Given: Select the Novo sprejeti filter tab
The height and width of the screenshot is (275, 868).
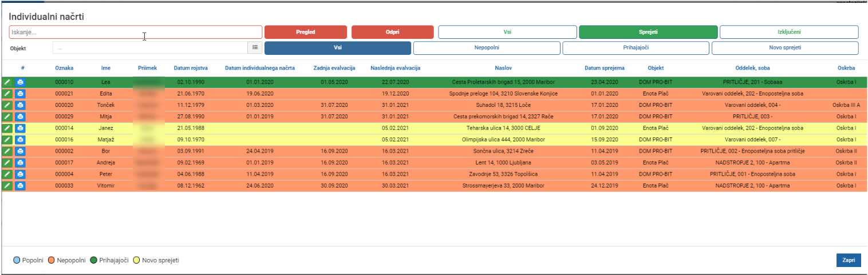Looking at the screenshot, I should [x=785, y=48].
